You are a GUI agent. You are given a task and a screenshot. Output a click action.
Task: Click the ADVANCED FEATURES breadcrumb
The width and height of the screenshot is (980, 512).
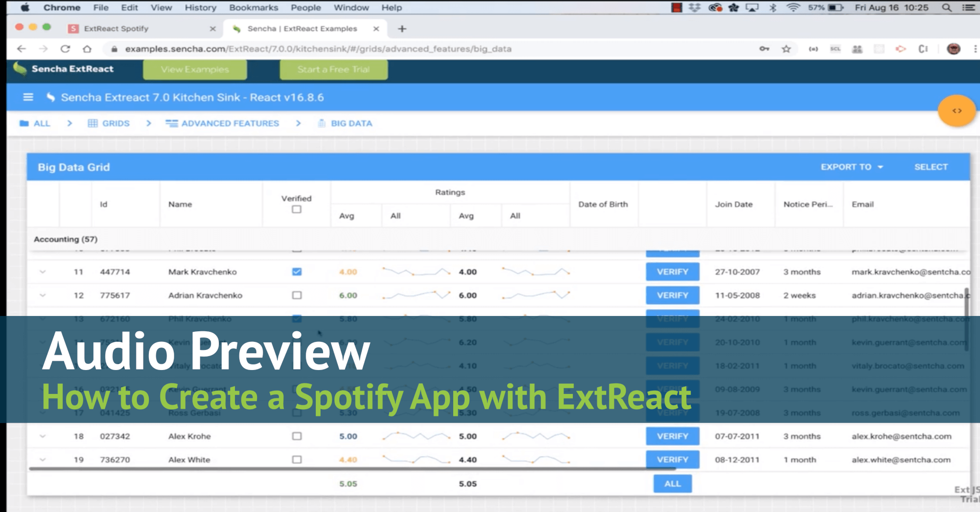pyautogui.click(x=222, y=123)
